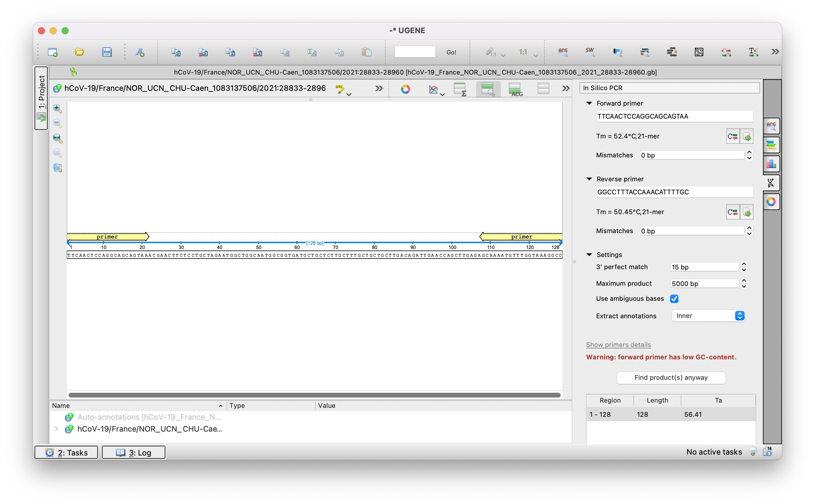This screenshot has width=815, height=504.
Task: Click the notifications icon in status bar
Action: (x=767, y=452)
